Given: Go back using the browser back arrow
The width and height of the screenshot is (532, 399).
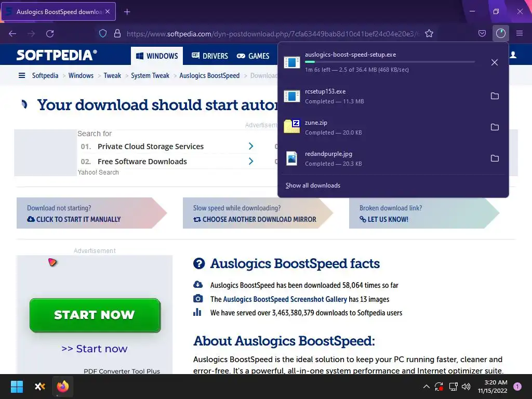Looking at the screenshot, I should tap(12, 34).
